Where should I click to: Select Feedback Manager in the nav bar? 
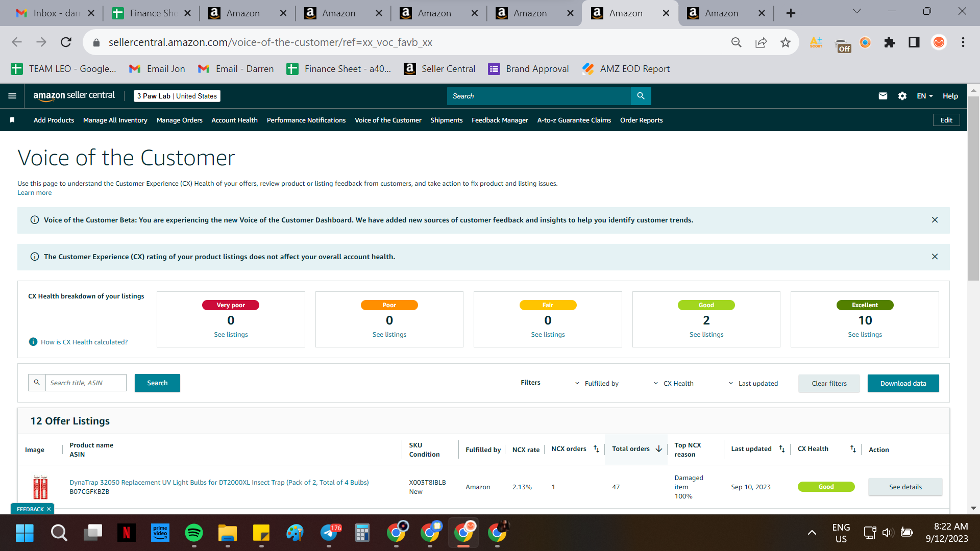pyautogui.click(x=500, y=120)
